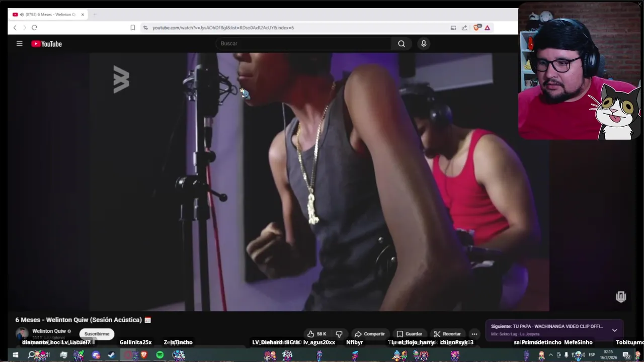Go back with browser back arrow
The image size is (644, 362).
point(15,28)
